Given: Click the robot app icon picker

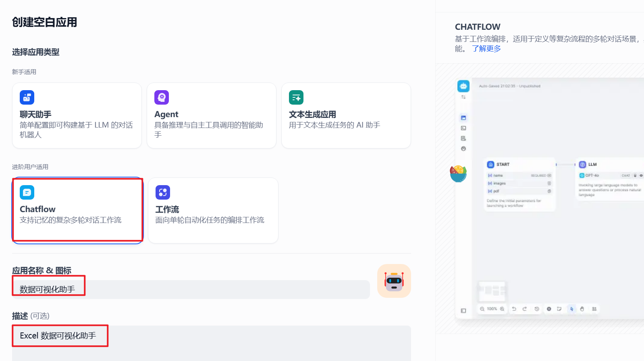Looking at the screenshot, I should [x=394, y=281].
